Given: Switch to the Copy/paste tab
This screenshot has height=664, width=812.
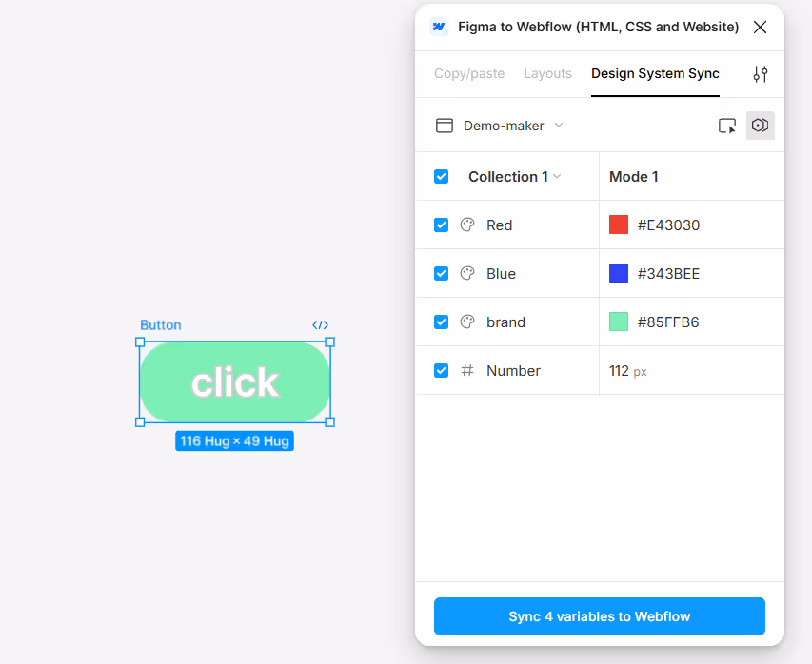Looking at the screenshot, I should click(469, 73).
